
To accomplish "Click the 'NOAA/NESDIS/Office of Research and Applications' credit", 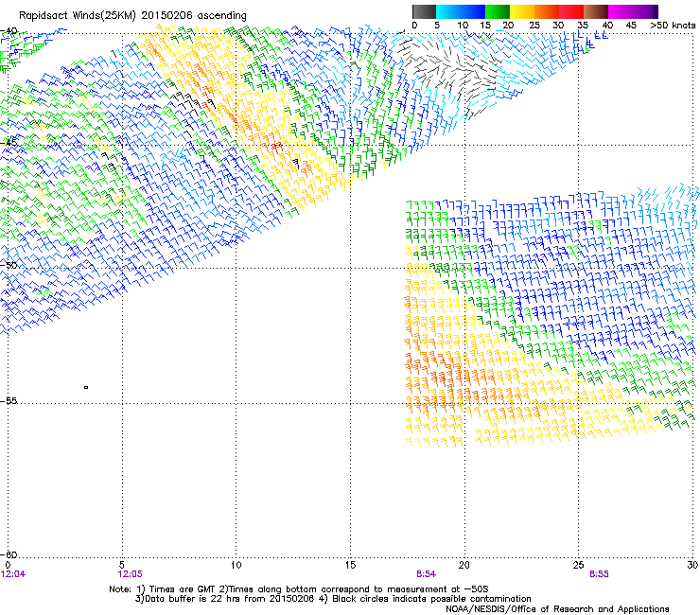I will (557, 609).
